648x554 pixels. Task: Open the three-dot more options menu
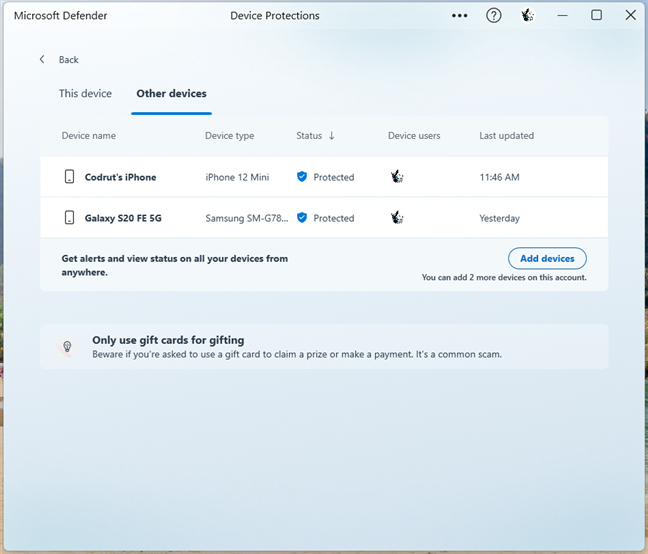click(459, 16)
